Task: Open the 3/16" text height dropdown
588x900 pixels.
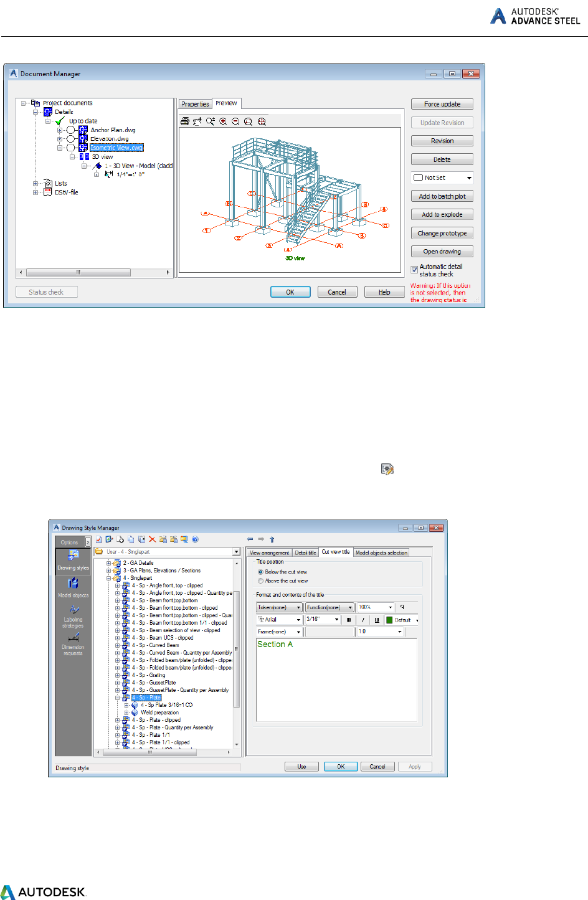Action: 323,620
